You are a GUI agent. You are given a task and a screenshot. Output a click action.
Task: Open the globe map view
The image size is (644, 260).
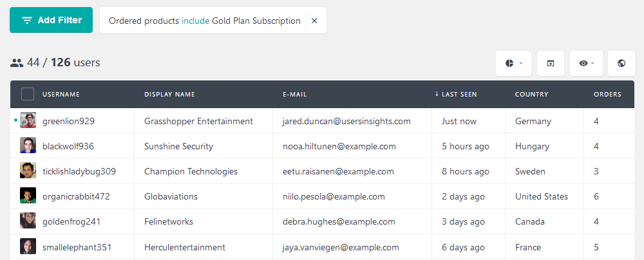(x=621, y=63)
